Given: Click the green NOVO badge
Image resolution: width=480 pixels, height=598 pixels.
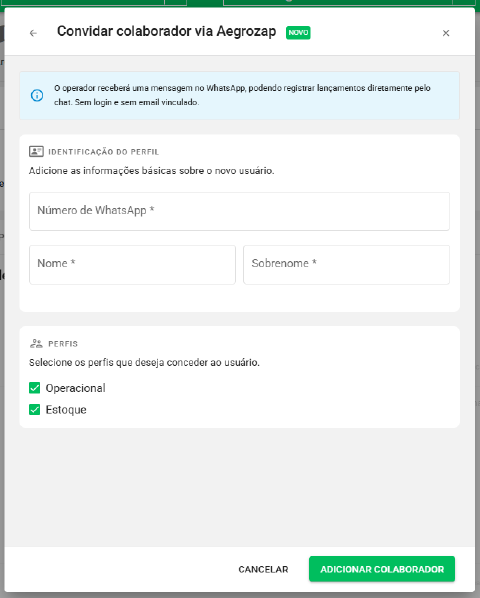Looking at the screenshot, I should point(298,32).
